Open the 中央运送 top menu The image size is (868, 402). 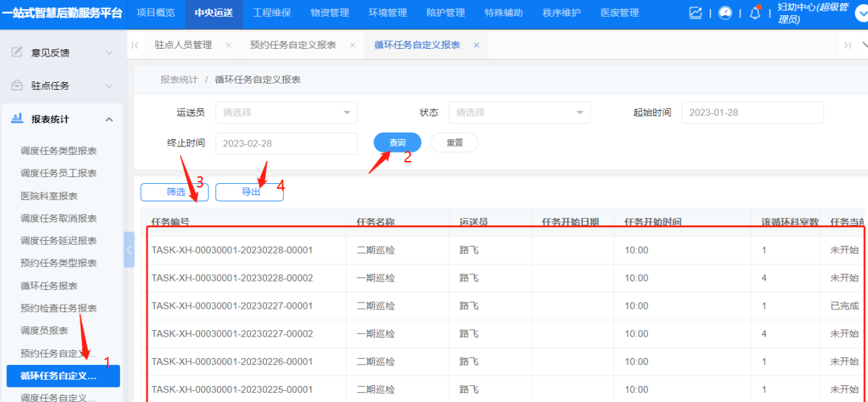click(214, 13)
